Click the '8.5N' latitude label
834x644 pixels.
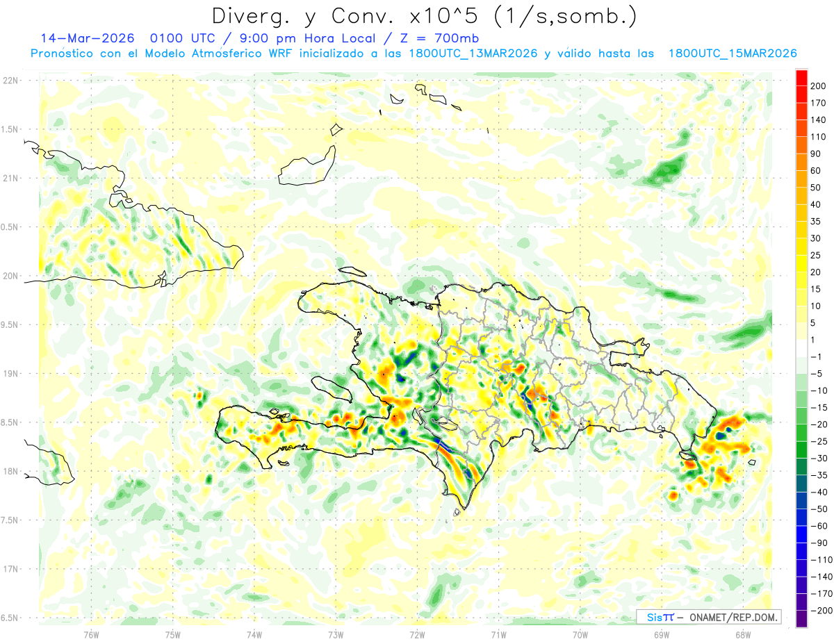[10, 422]
